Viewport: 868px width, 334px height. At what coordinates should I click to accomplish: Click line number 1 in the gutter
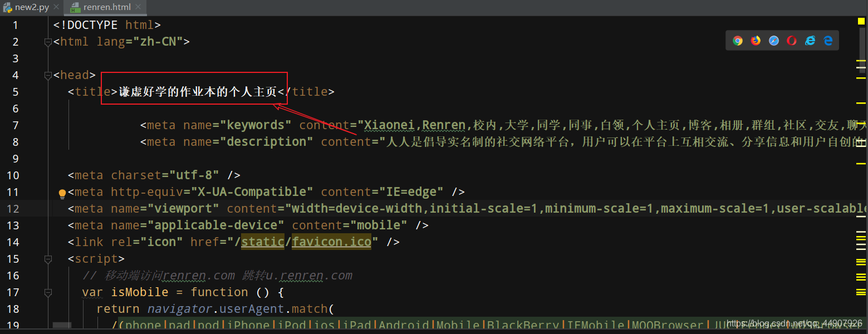pos(15,25)
